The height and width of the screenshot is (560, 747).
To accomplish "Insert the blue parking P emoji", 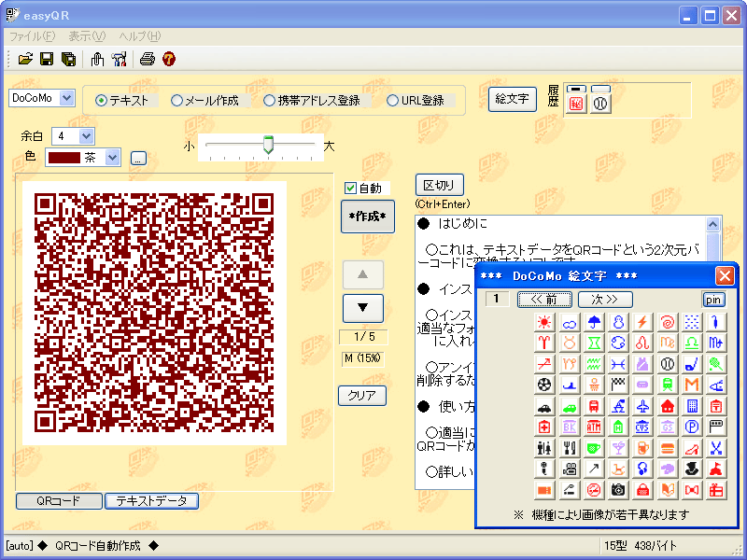I will [x=692, y=427].
